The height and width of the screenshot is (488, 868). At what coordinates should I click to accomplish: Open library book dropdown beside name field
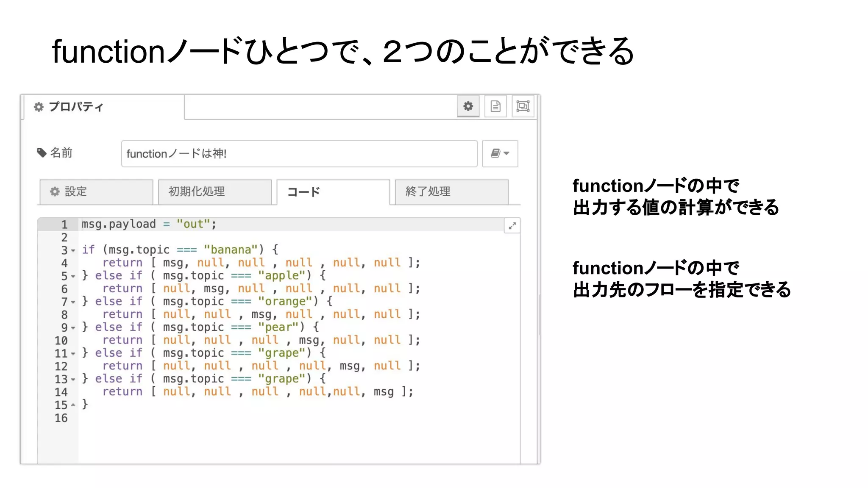[x=500, y=153]
